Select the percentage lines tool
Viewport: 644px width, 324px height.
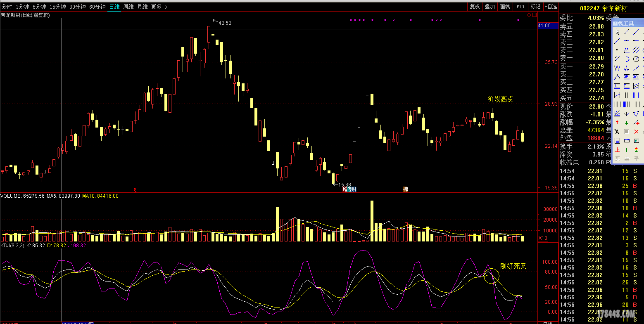pyautogui.click(x=617, y=86)
